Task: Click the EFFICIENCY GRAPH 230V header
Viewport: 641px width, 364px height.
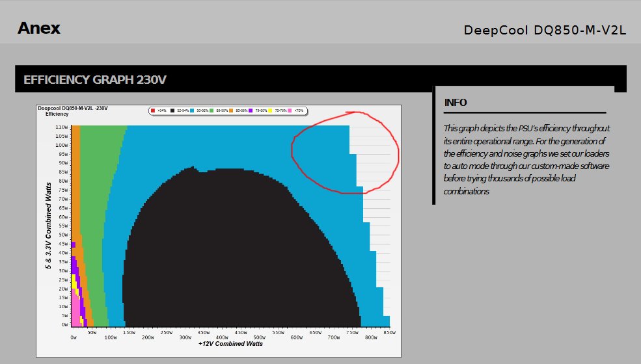Action: pyautogui.click(x=95, y=80)
